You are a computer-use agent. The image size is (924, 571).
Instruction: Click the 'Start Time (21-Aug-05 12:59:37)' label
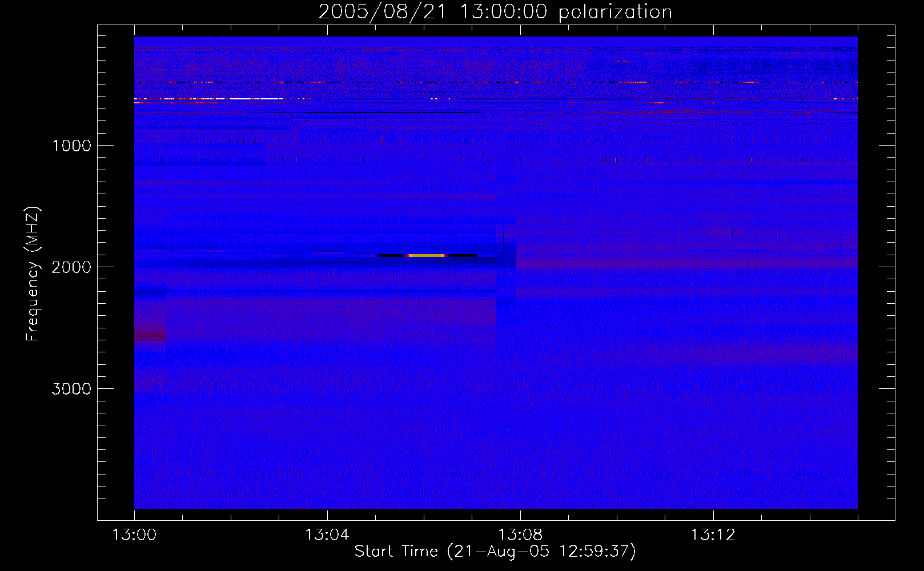495,552
